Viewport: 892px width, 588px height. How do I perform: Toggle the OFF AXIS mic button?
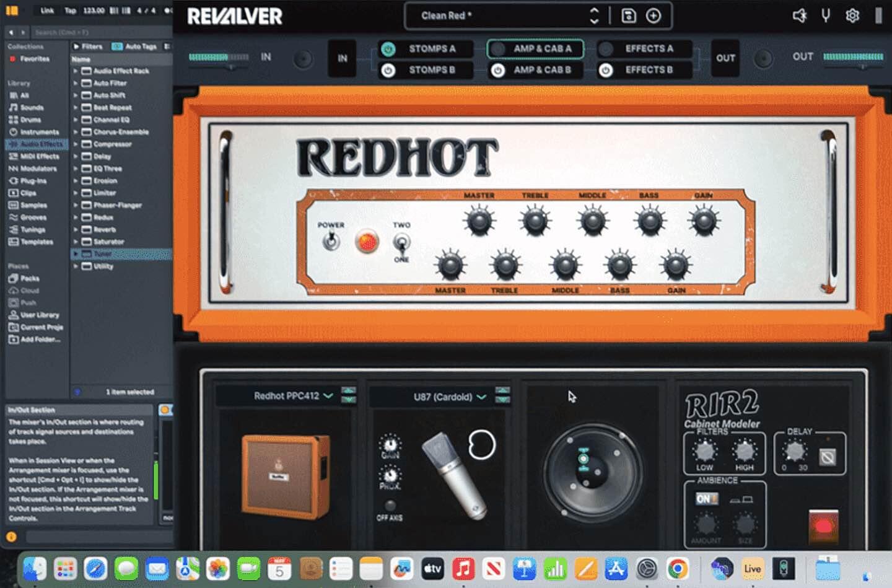(390, 506)
